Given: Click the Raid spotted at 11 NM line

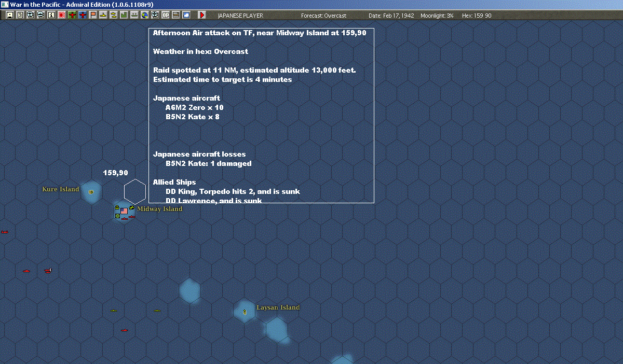Looking at the screenshot, I should click(x=254, y=70).
